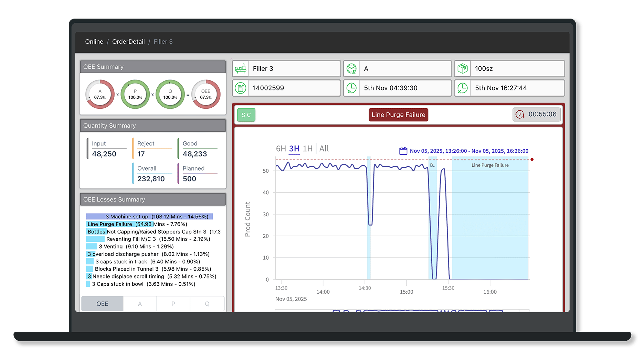The width and height of the screenshot is (644, 359).
Task: Click the downtime timer icon beside 00:55:06
Action: point(520,115)
